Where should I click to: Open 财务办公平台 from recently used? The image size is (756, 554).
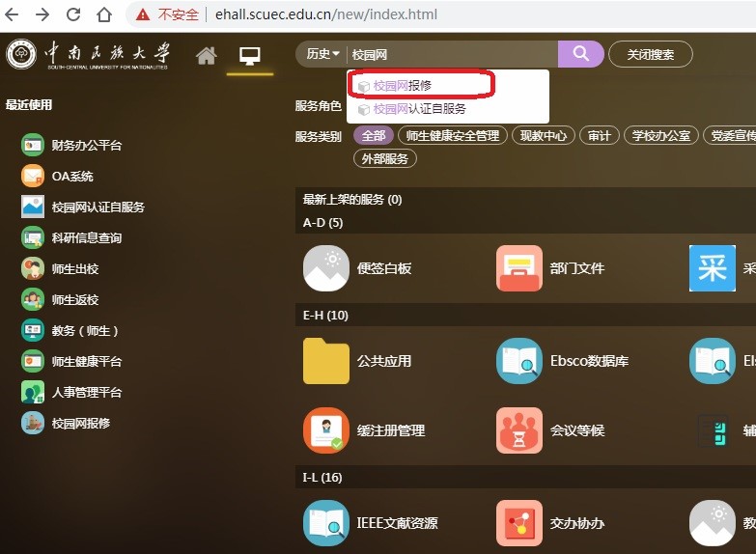86,145
